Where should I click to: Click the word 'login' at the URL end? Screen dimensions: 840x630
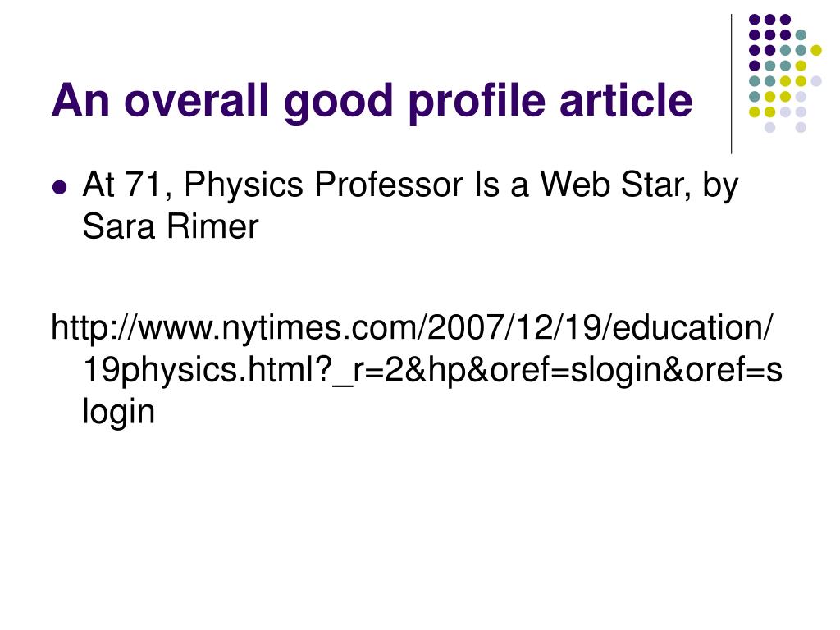[118, 412]
